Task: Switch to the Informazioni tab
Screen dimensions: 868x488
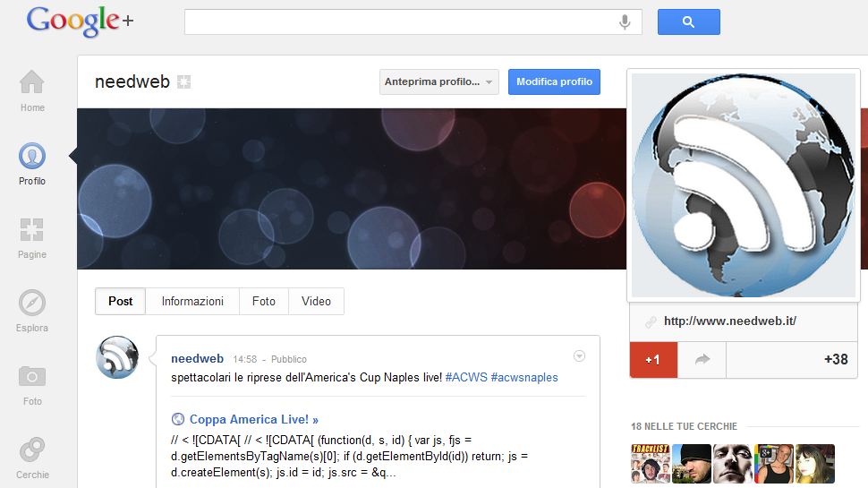Action: (x=192, y=302)
